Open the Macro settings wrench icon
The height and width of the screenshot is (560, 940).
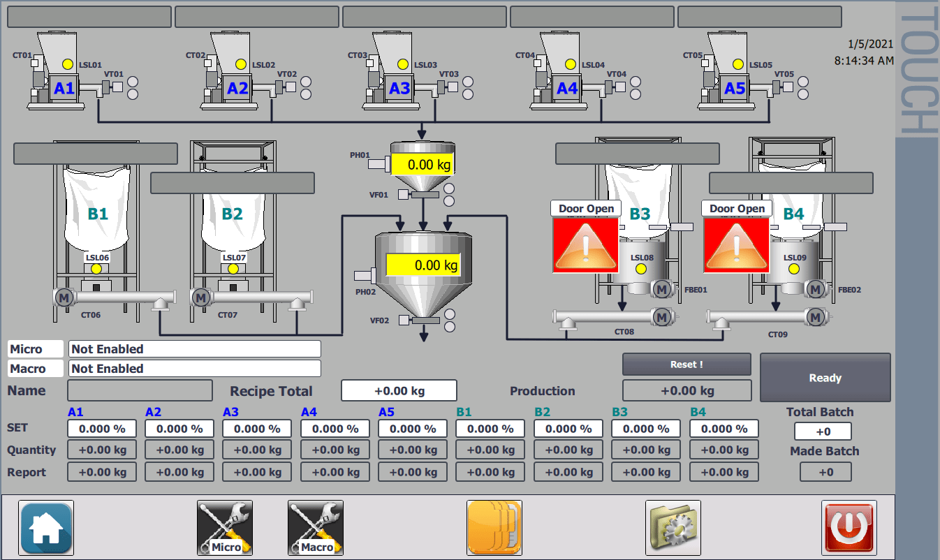tap(316, 528)
